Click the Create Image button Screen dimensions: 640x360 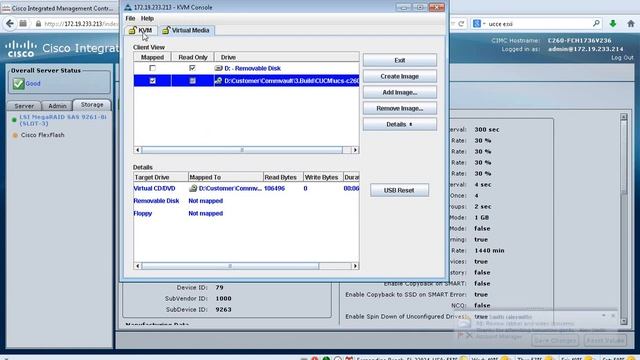pyautogui.click(x=400, y=76)
